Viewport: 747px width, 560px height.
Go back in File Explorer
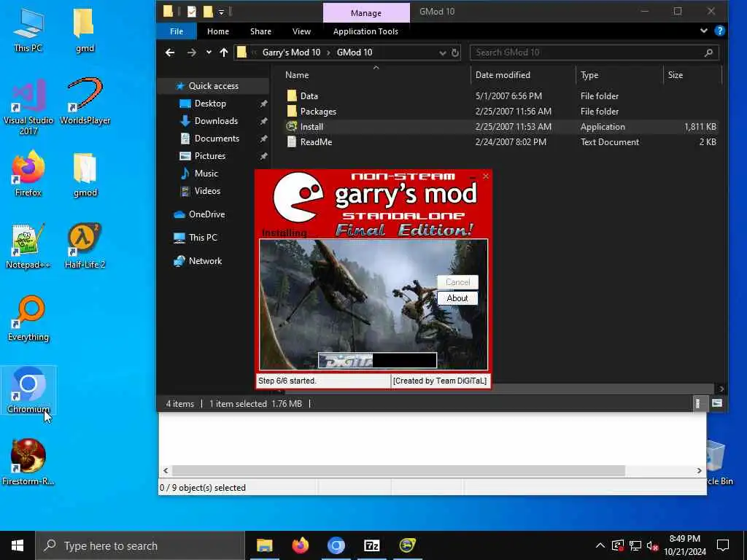[x=170, y=52]
